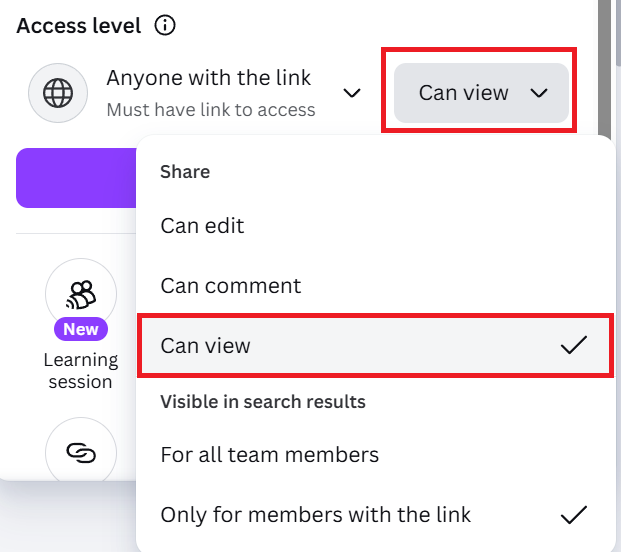Select Can comment permission
Screen dimensions: 621x552
pyautogui.click(x=231, y=286)
